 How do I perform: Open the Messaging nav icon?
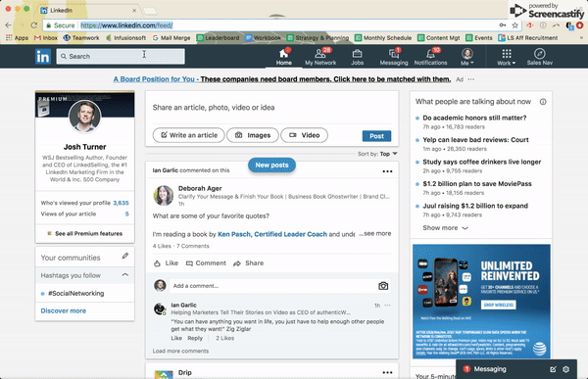tap(394, 57)
